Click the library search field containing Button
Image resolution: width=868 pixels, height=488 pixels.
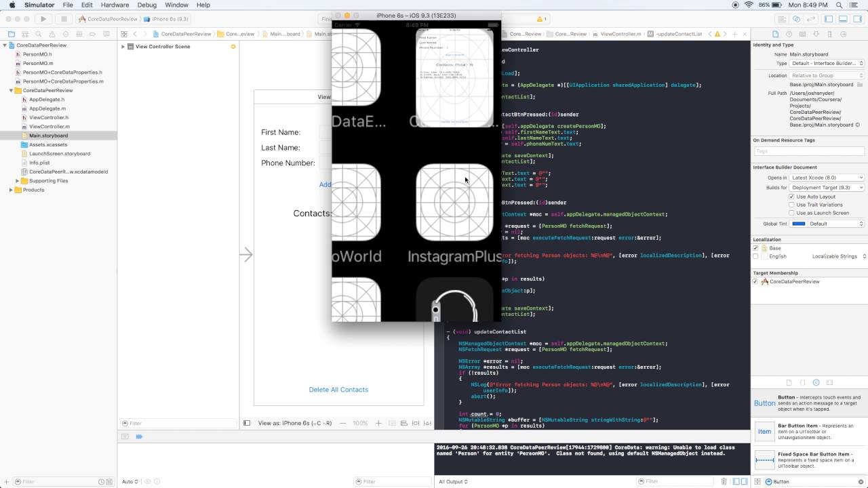pyautogui.click(x=814, y=481)
